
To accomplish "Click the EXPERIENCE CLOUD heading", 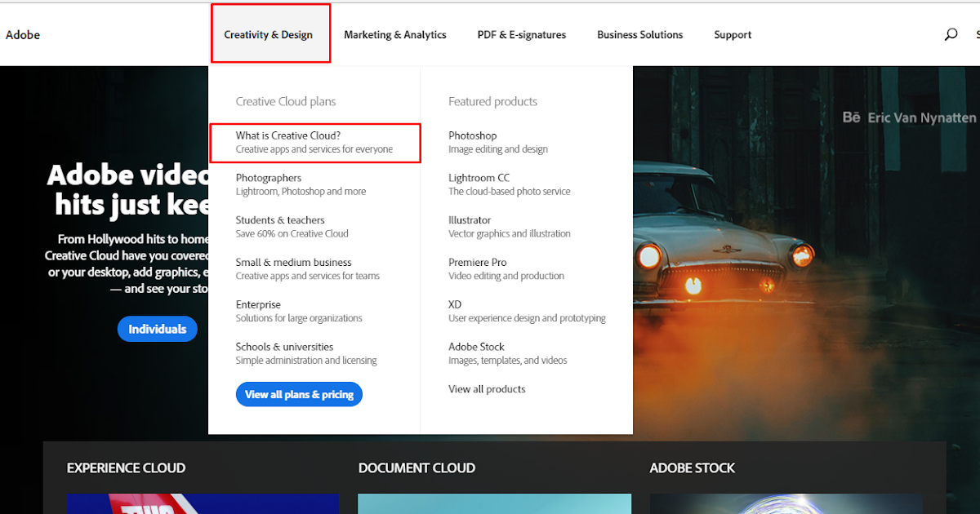I will (x=126, y=467).
